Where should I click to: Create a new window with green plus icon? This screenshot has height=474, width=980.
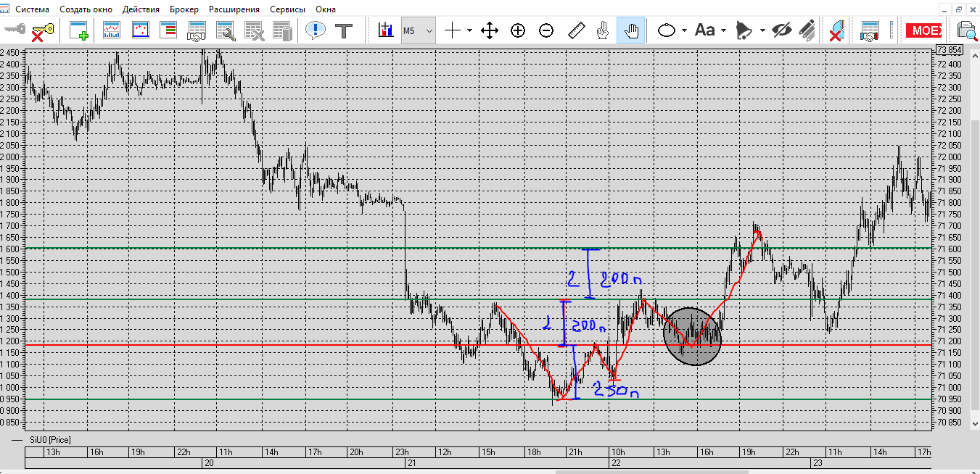point(78,30)
